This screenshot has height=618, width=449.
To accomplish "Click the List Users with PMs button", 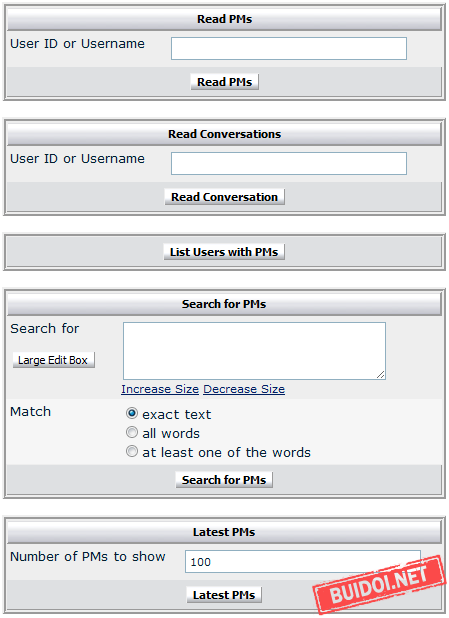I will [x=224, y=252].
